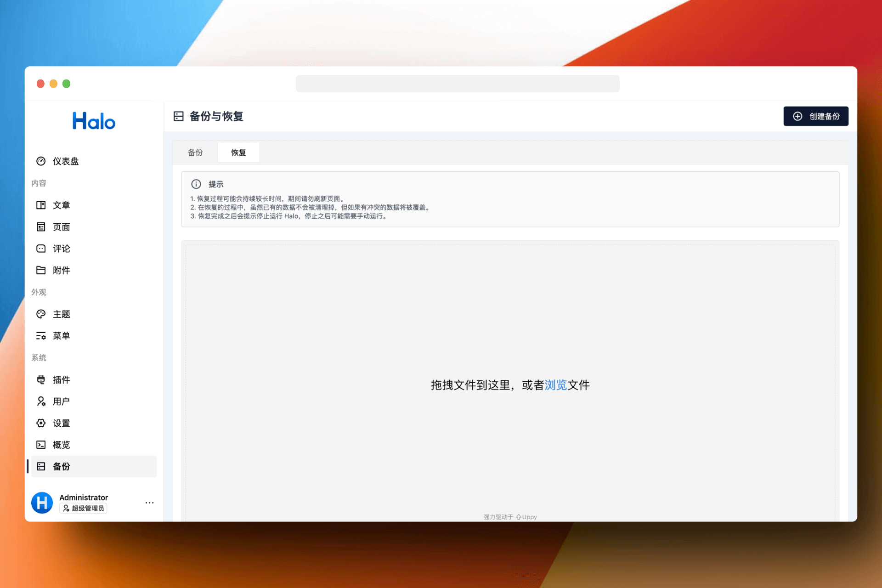This screenshot has width=882, height=588.
Task: Click the 创建备份 button
Action: (816, 116)
